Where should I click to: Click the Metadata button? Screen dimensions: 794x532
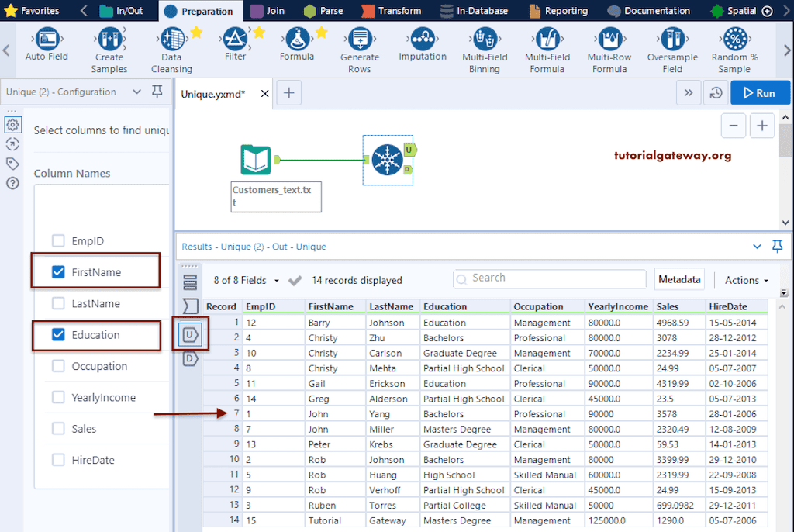tap(678, 279)
